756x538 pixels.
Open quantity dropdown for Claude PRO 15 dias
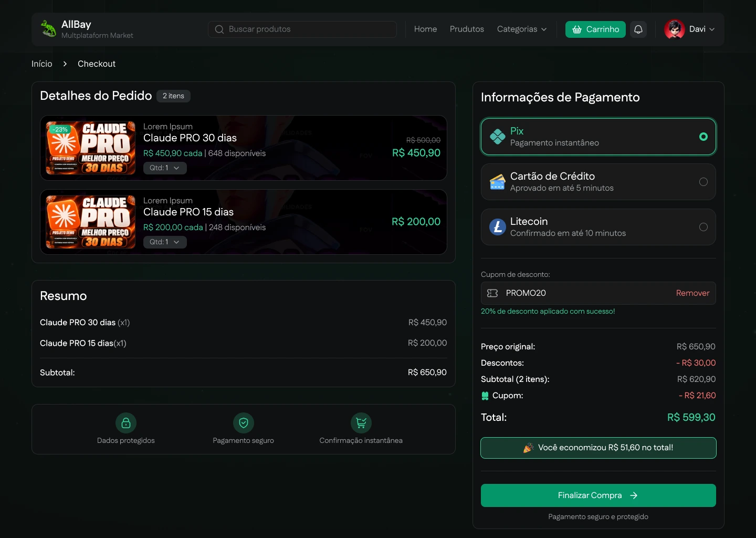[165, 242]
